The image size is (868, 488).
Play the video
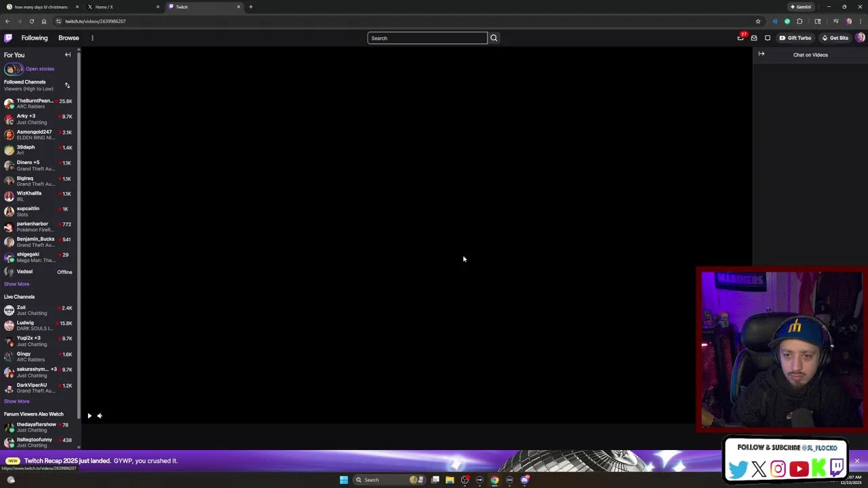coord(89,415)
